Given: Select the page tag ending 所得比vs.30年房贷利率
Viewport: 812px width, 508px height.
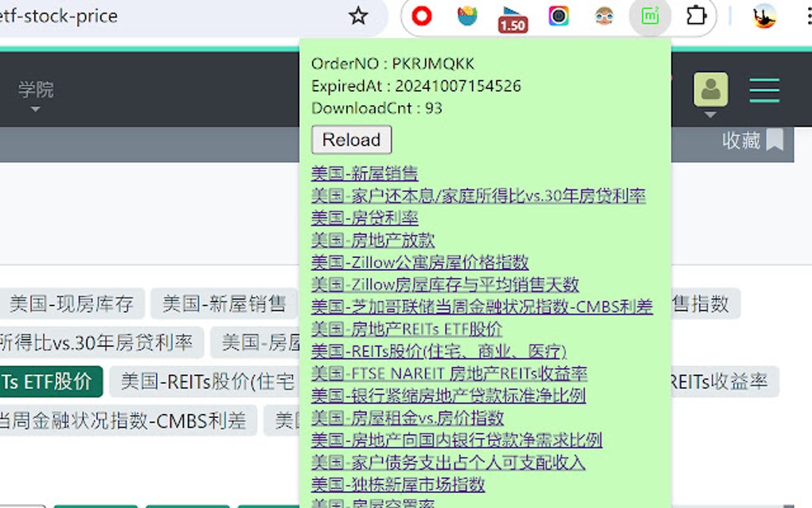Looking at the screenshot, I should pyautogui.click(x=101, y=342).
